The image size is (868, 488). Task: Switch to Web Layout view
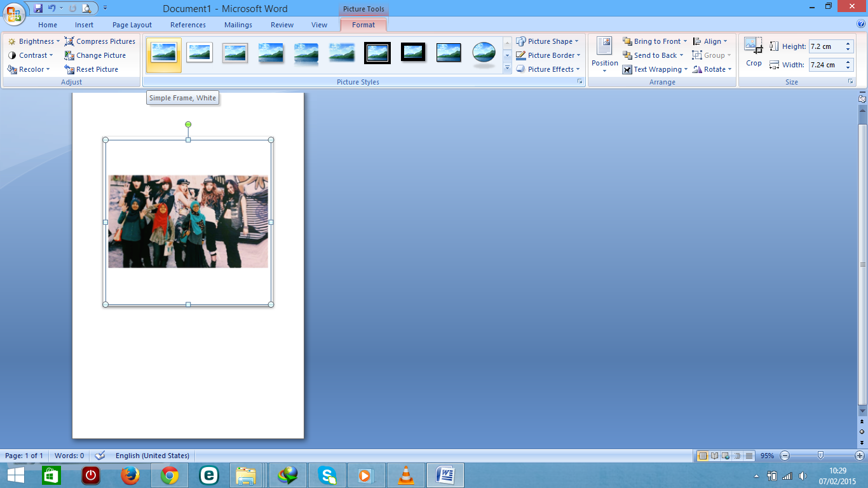pos(726,456)
